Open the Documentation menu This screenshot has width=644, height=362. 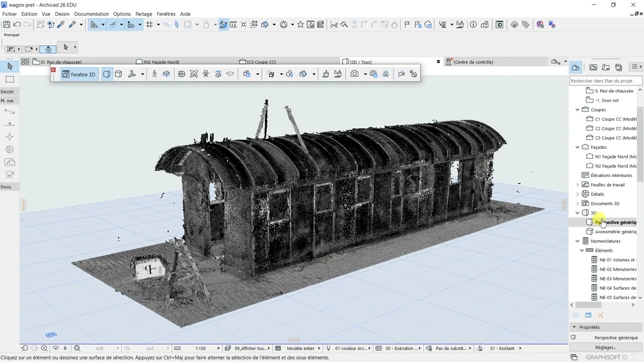click(x=91, y=14)
